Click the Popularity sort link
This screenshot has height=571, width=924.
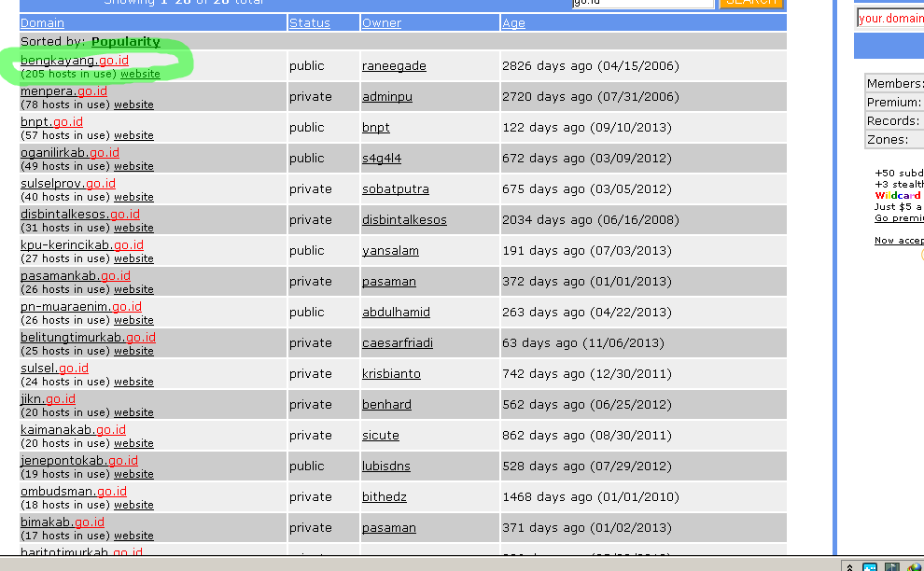(x=125, y=42)
